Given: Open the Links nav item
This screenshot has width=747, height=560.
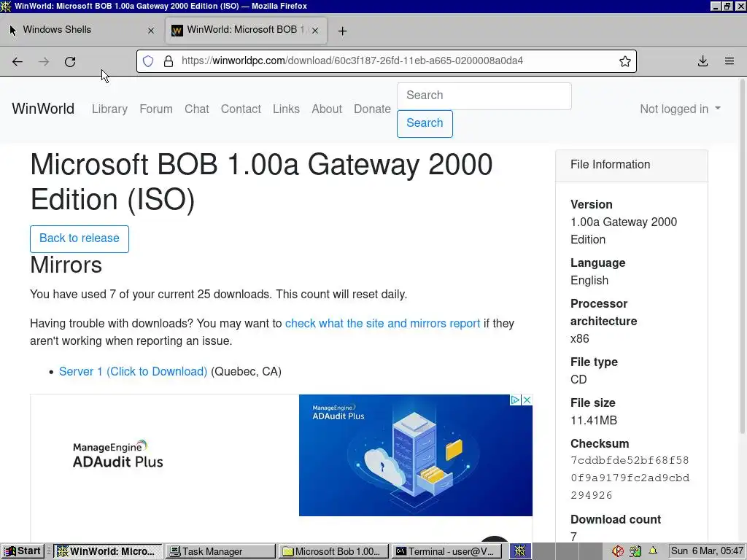Looking at the screenshot, I should 286,109.
